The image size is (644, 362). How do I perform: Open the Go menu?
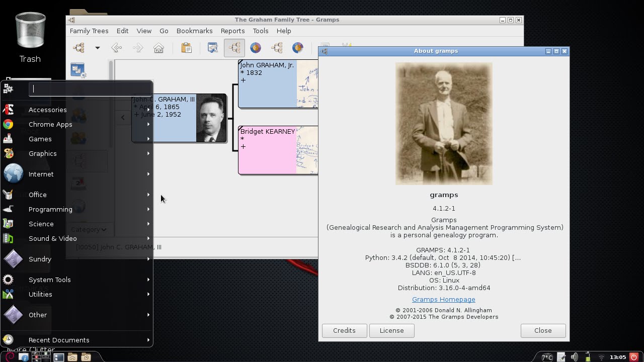click(164, 31)
